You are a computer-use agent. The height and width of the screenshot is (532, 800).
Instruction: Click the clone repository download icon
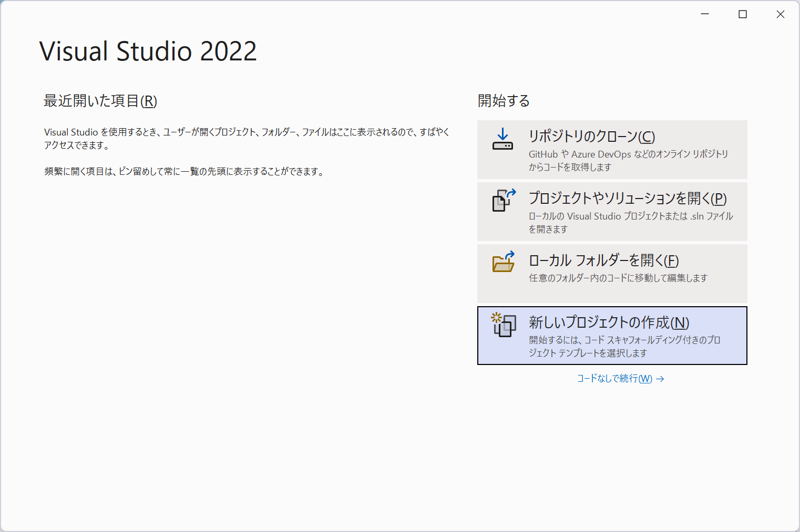502,139
